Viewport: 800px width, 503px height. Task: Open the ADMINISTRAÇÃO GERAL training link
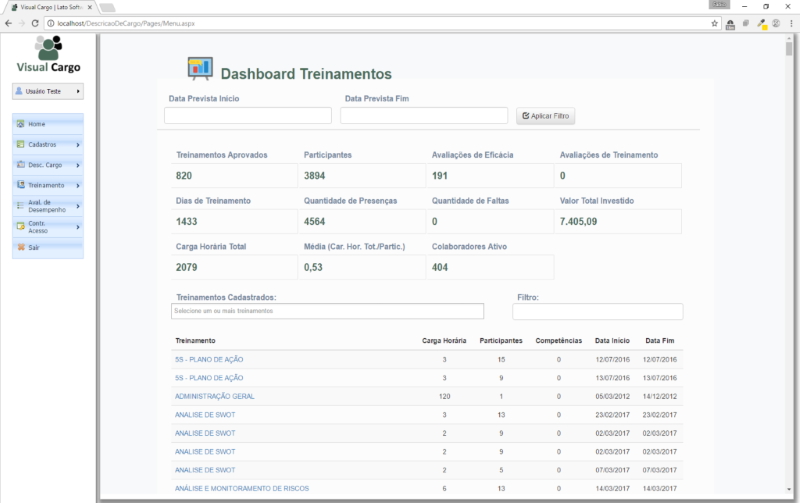(214, 396)
